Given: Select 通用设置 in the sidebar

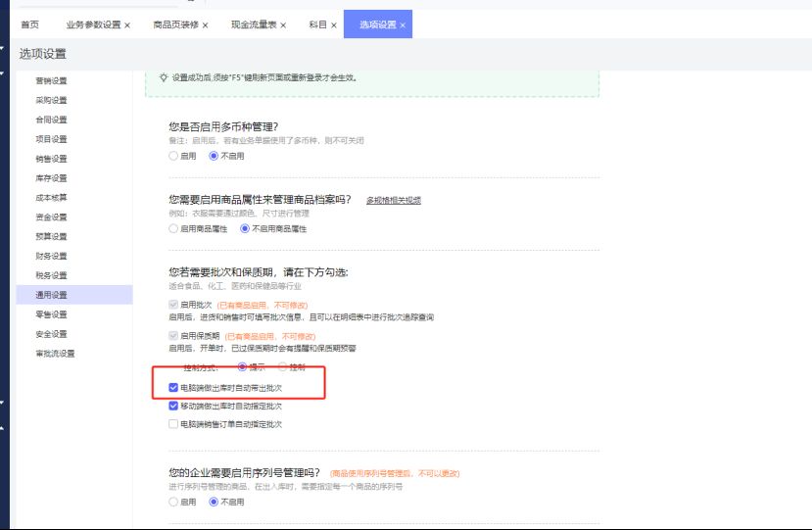Looking at the screenshot, I should point(74,295).
